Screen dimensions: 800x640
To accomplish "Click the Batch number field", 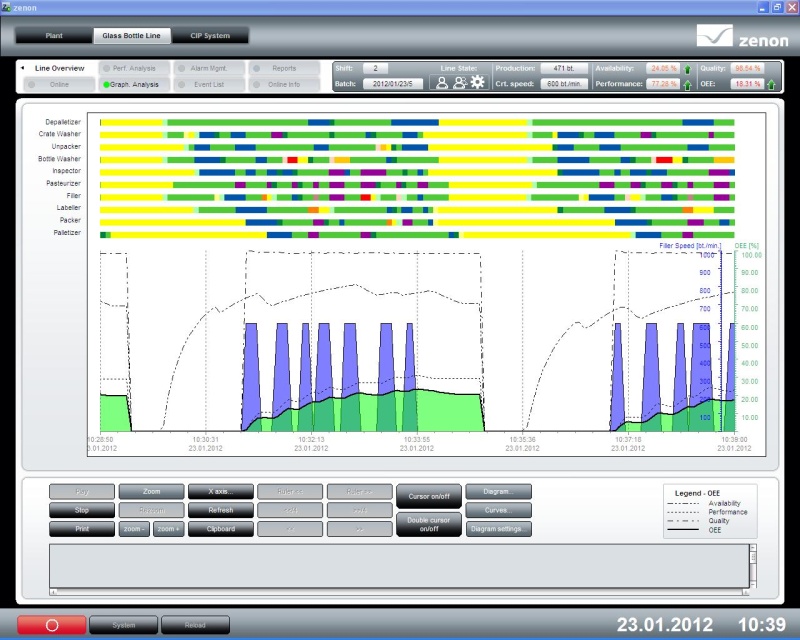I will pos(393,84).
